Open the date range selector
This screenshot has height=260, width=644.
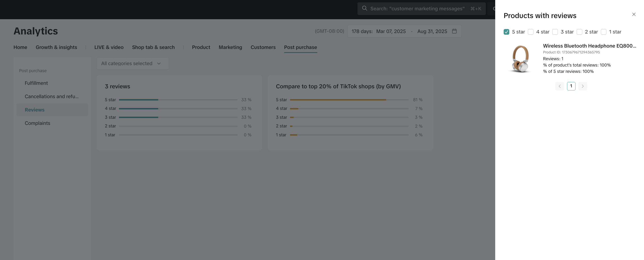pos(399,31)
